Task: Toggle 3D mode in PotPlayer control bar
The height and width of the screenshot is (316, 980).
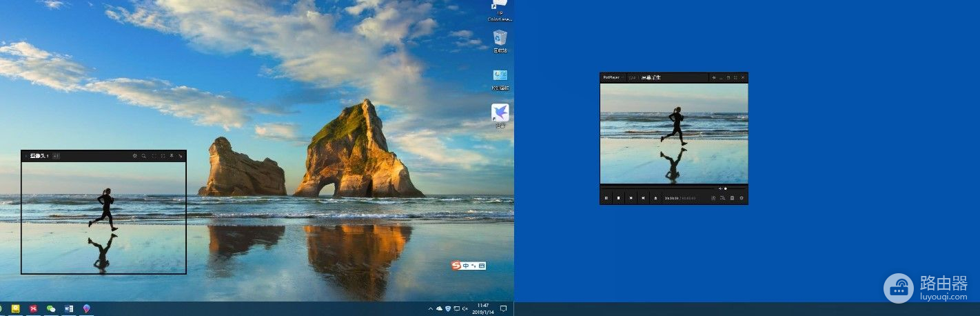Action: pyautogui.click(x=713, y=198)
